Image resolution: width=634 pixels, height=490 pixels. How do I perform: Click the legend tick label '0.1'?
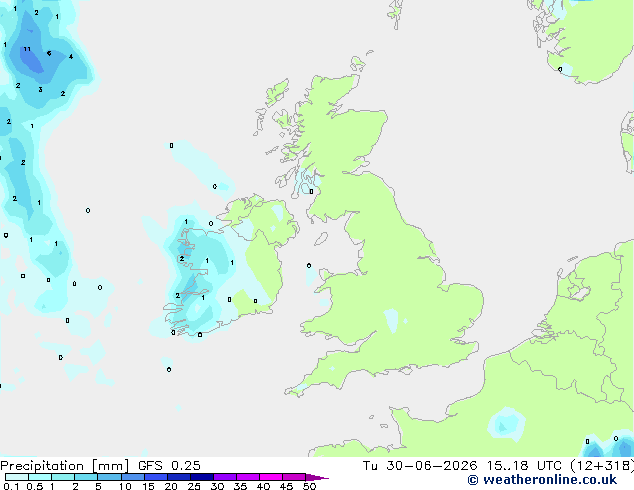(11, 486)
